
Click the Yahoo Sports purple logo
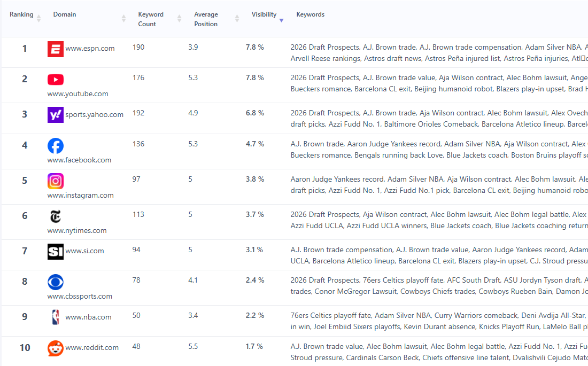pos(55,115)
